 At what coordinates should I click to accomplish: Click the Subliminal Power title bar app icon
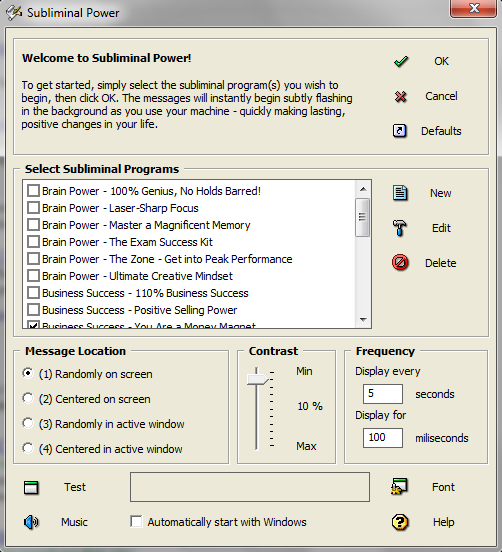(14, 13)
